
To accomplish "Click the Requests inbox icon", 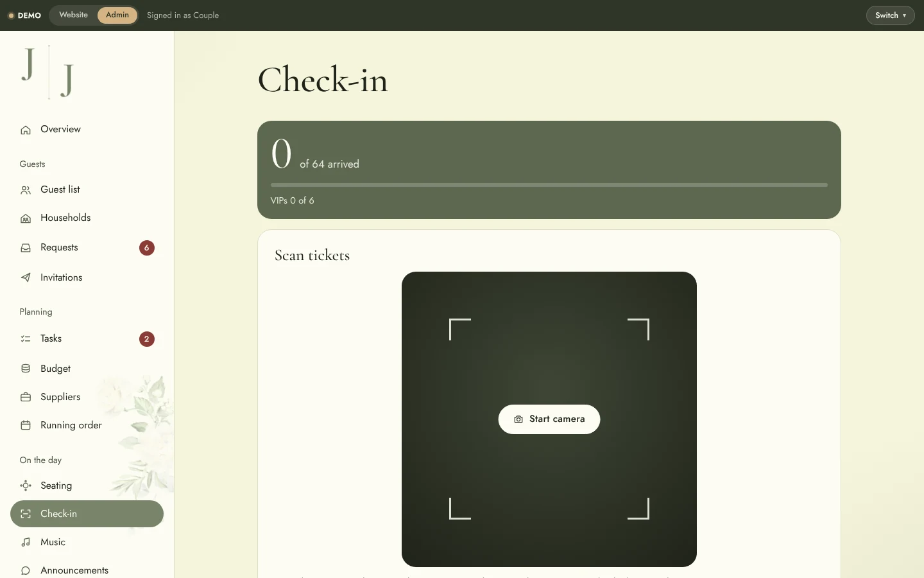I will [x=26, y=248].
